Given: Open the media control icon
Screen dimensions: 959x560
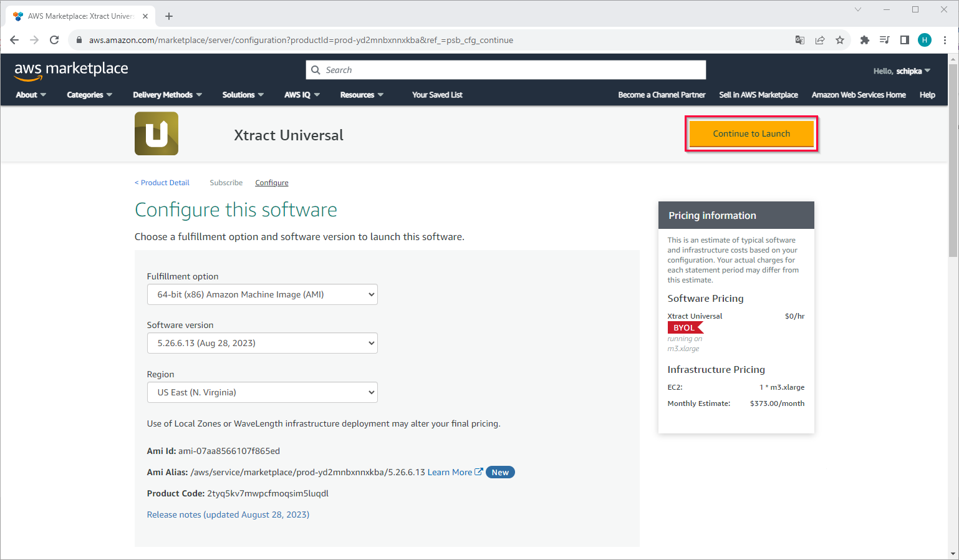Looking at the screenshot, I should click(884, 40).
